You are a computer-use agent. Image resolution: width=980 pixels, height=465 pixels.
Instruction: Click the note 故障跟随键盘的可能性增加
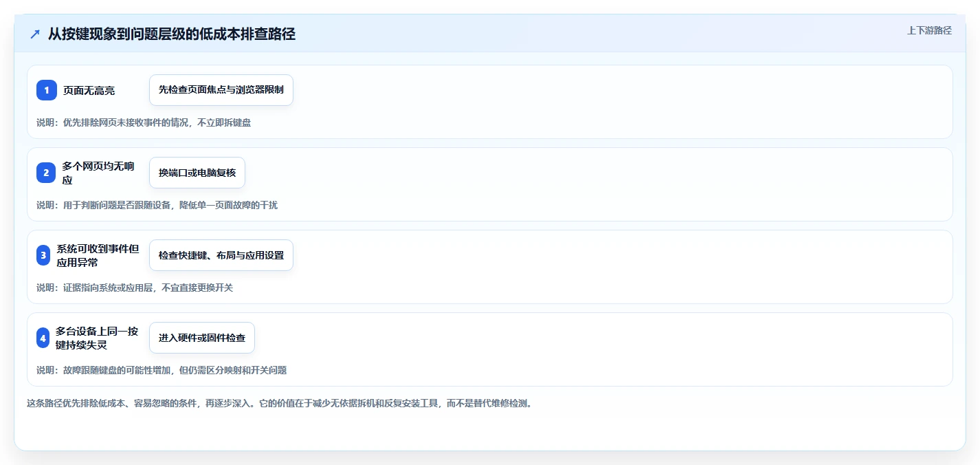point(162,370)
